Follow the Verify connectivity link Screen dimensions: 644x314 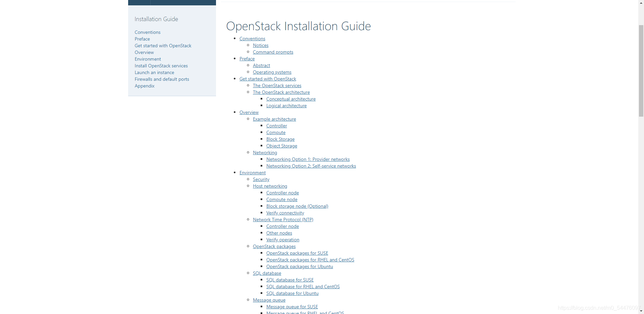click(x=285, y=213)
